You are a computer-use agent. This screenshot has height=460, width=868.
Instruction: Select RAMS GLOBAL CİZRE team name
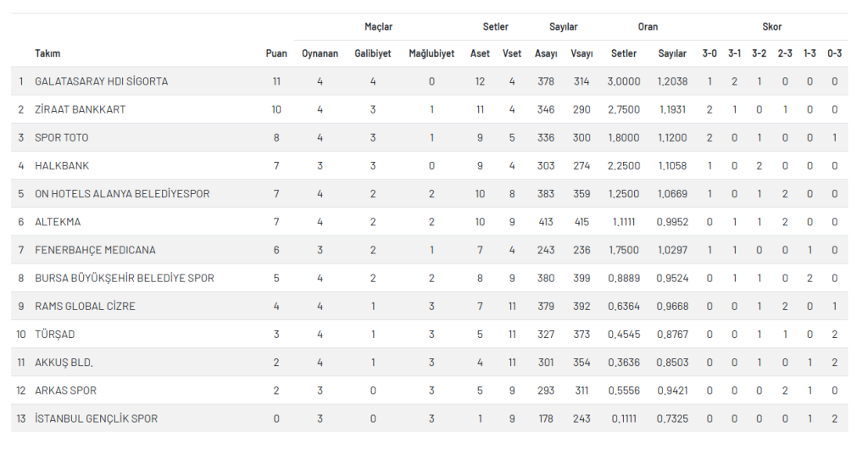click(85, 306)
